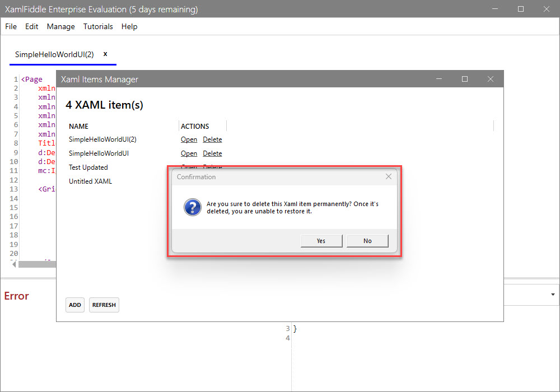The image size is (560, 392).
Task: Confirm deletion with the Yes button
Action: point(321,241)
